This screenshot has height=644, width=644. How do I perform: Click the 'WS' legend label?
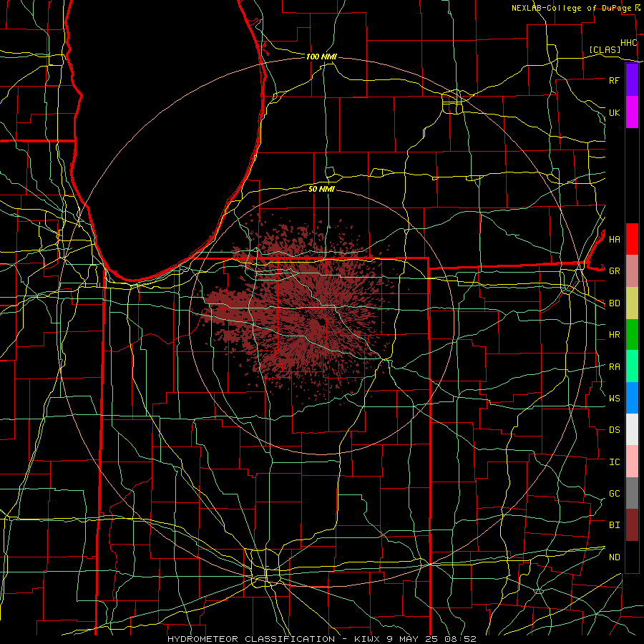(x=614, y=398)
